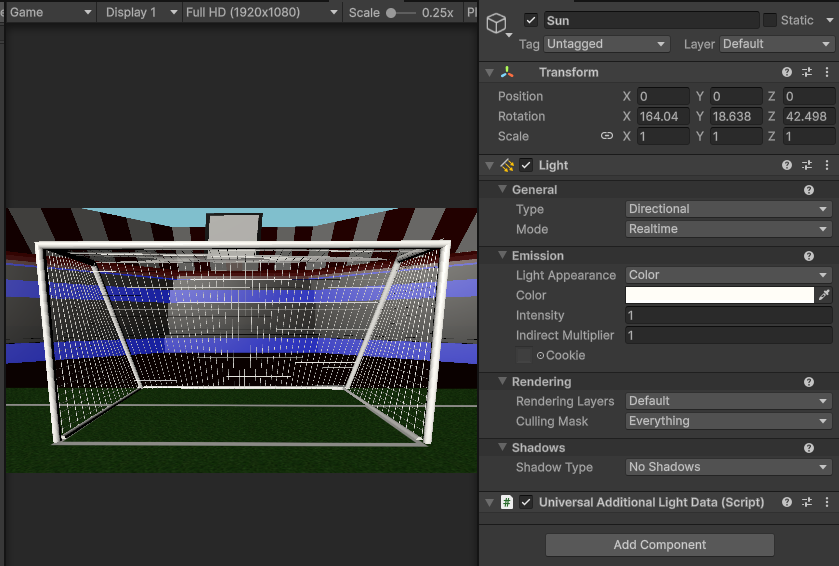Click the Shadows section help icon
This screenshot has height=566, width=839.
[809, 448]
